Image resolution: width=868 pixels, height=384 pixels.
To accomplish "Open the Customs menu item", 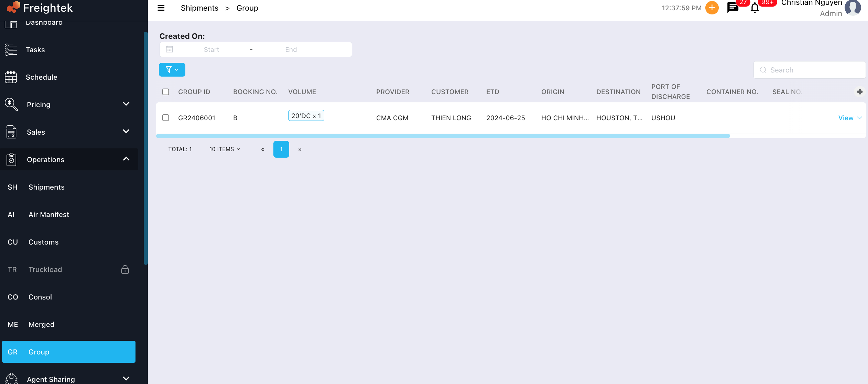I will pyautogui.click(x=44, y=242).
